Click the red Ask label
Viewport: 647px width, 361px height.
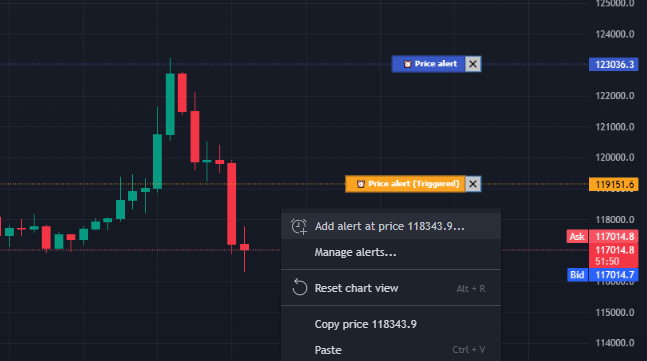click(x=577, y=236)
